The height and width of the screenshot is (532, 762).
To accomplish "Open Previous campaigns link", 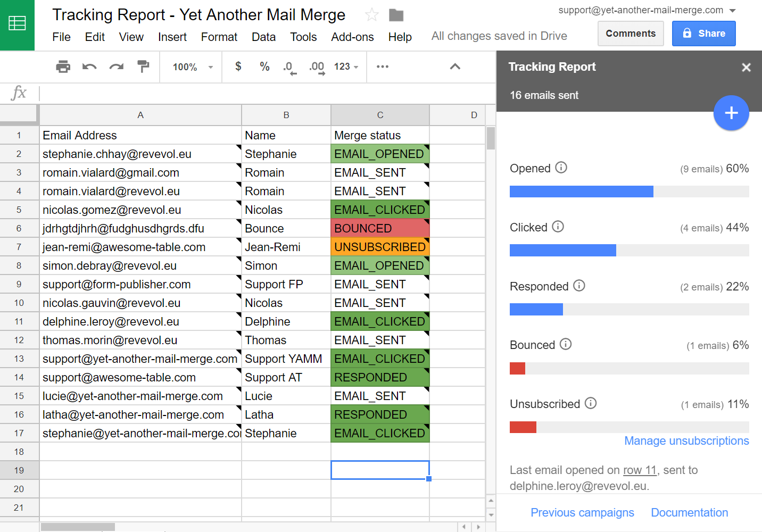I will click(582, 512).
